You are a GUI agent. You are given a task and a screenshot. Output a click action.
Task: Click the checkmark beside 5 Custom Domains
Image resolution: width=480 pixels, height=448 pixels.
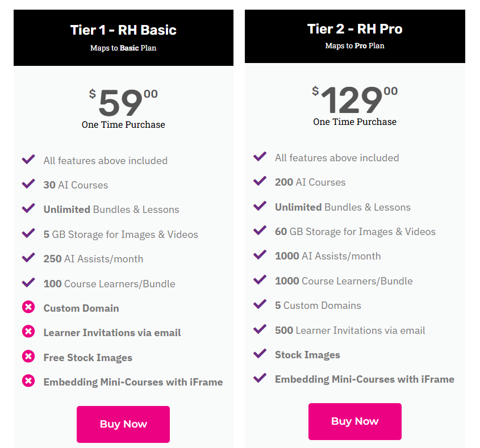[260, 304]
